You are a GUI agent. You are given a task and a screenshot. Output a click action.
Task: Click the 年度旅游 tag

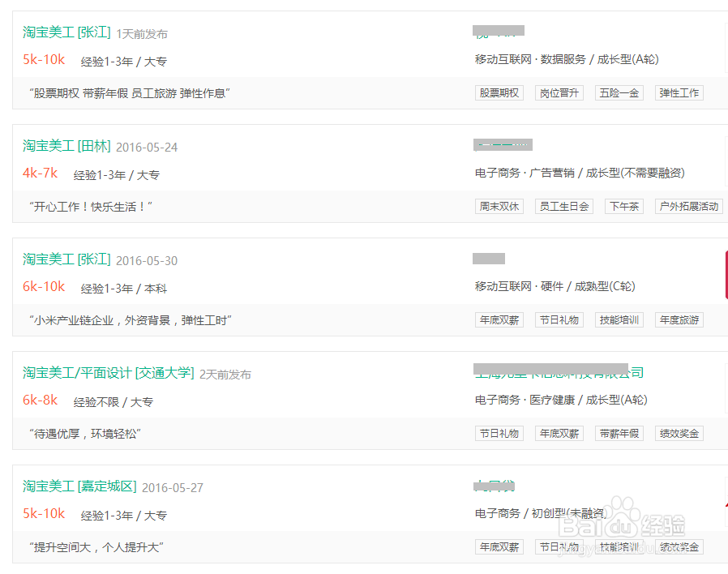point(679,319)
